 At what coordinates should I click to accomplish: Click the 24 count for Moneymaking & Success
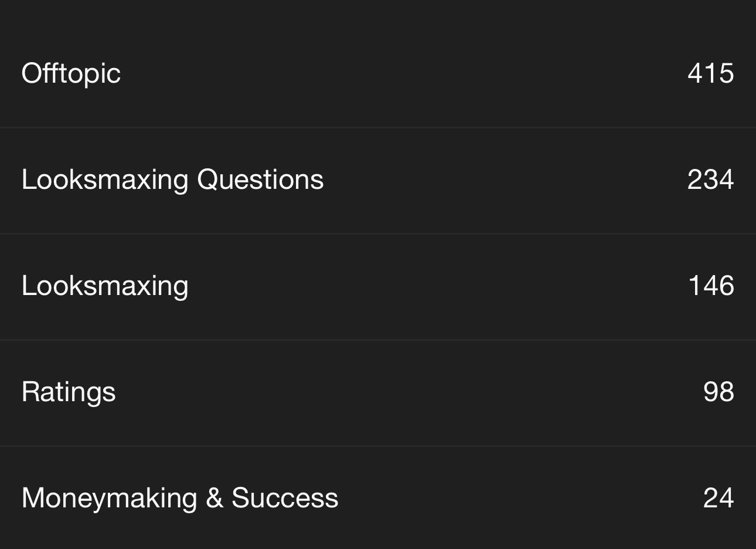[x=718, y=498]
